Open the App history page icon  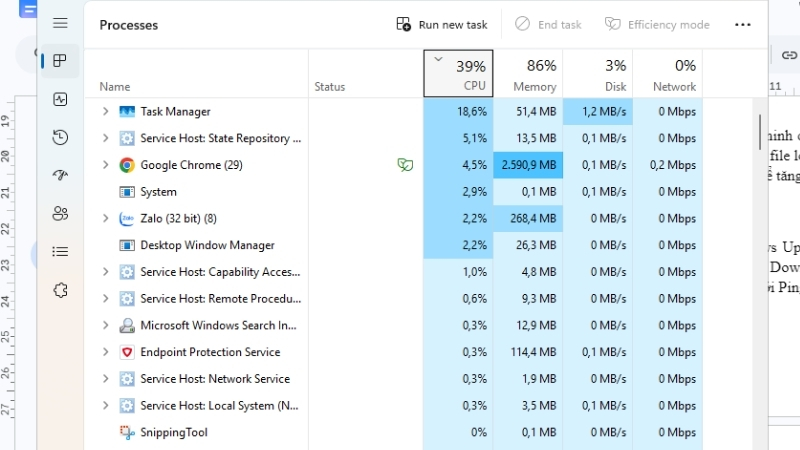60,137
